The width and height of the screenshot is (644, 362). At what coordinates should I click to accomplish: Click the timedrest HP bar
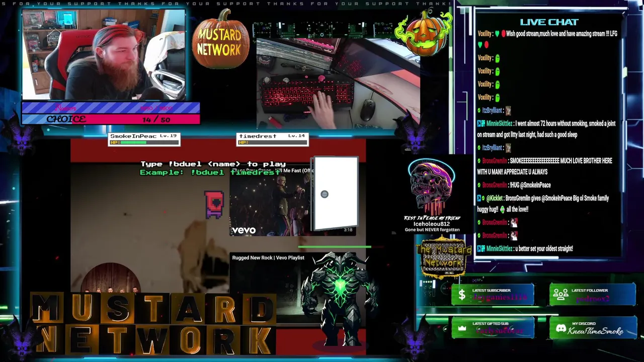pos(272,142)
